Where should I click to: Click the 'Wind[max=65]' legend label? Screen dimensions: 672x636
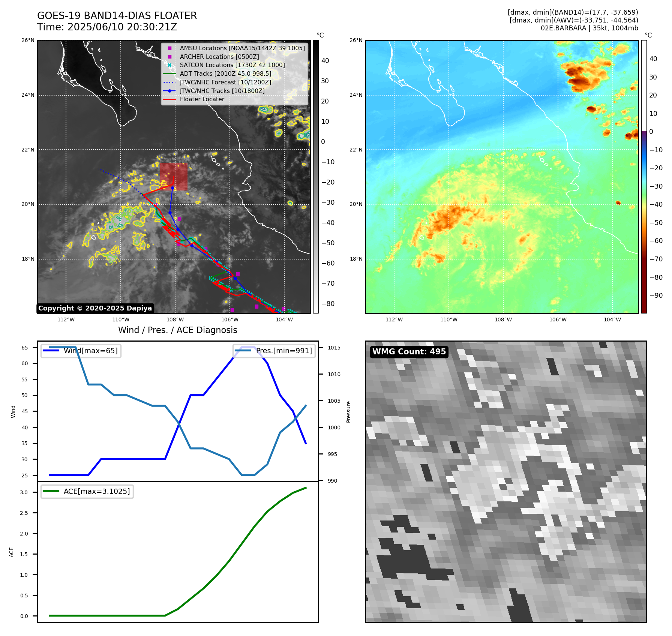coord(91,351)
